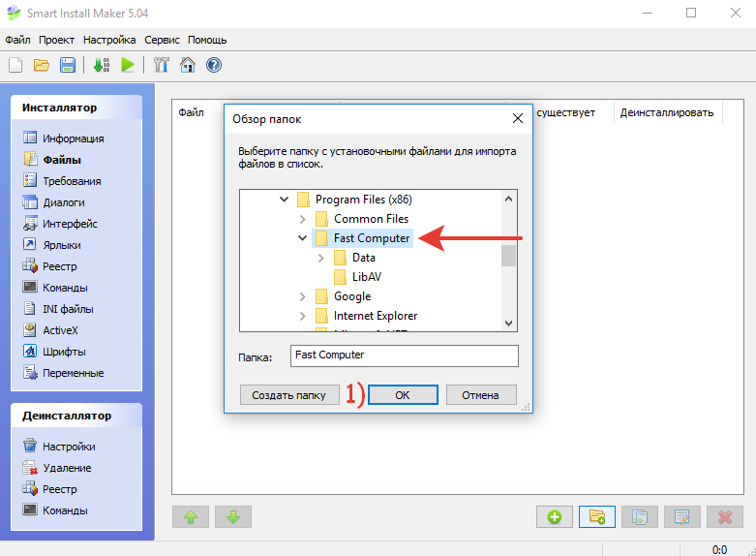This screenshot has height=556, width=756.
Task: Click the Отмена button
Action: pos(481,395)
